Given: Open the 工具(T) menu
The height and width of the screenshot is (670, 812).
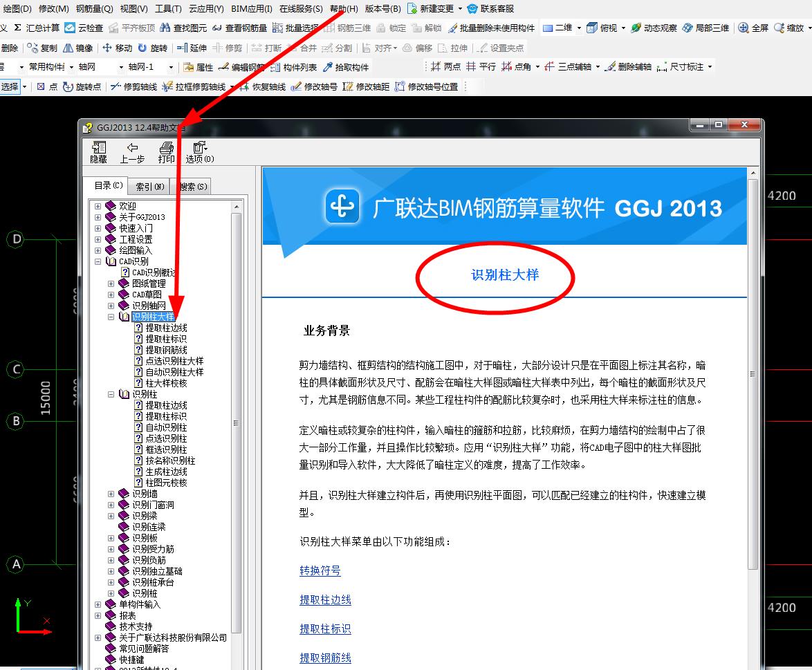Looking at the screenshot, I should tap(168, 9).
